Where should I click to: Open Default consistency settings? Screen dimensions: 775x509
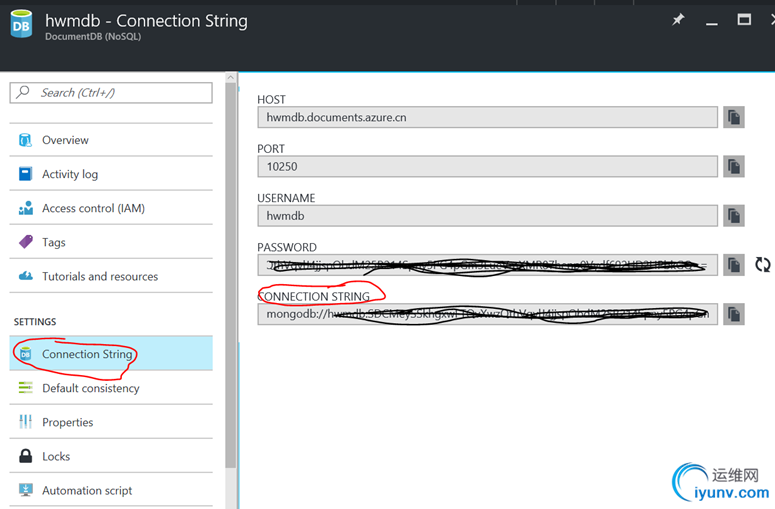click(111, 388)
